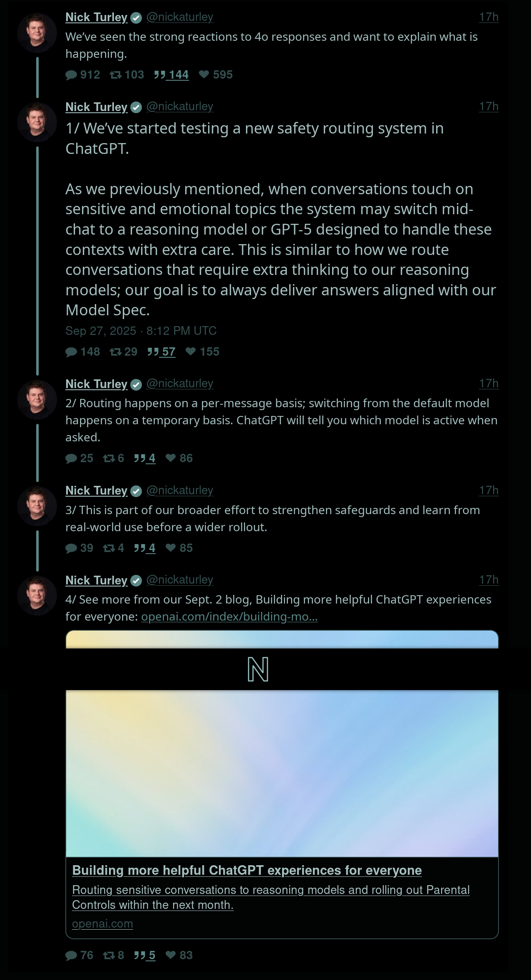The image size is (531, 980).
Task: Click the heart icon showing 155 likes
Action: click(191, 351)
